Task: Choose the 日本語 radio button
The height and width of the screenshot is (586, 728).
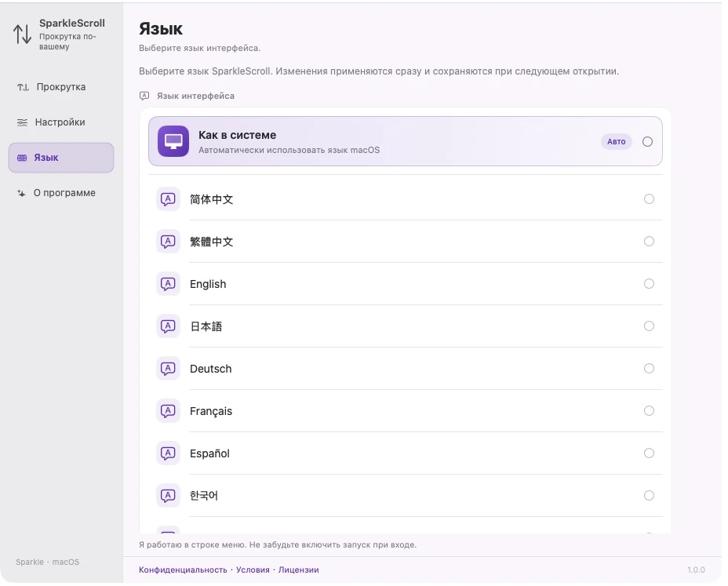Action: [x=649, y=326]
